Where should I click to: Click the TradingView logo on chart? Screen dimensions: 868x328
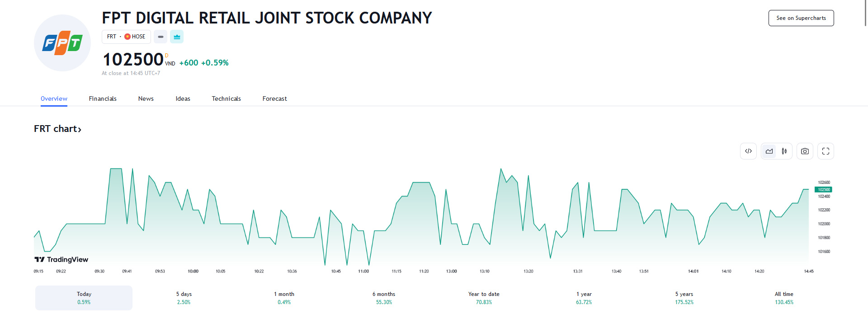pos(61,259)
